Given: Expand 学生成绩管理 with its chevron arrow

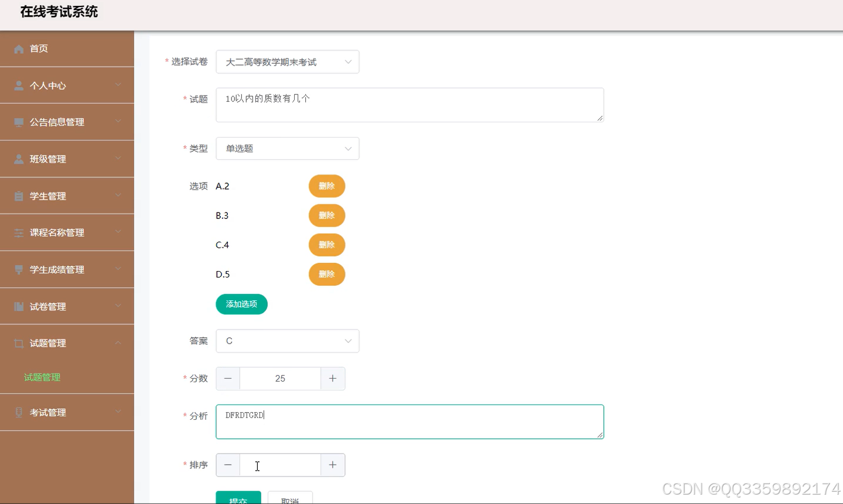Looking at the screenshot, I should pos(118,269).
